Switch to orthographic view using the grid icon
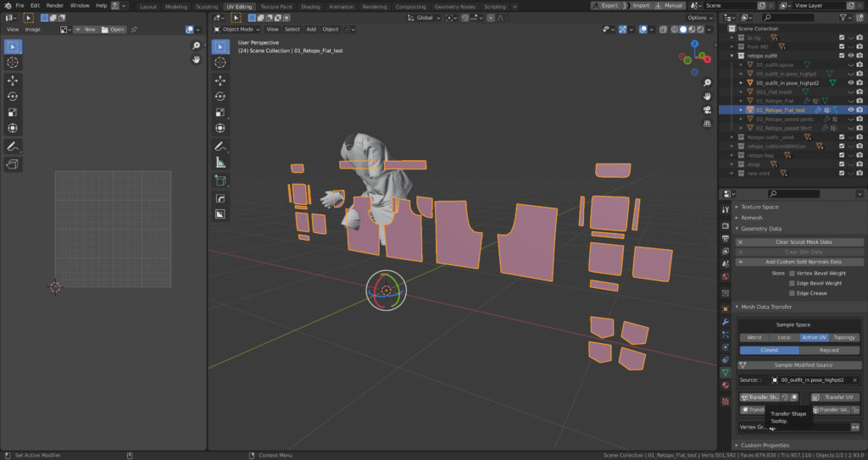This screenshot has height=460, width=868. pyautogui.click(x=707, y=124)
